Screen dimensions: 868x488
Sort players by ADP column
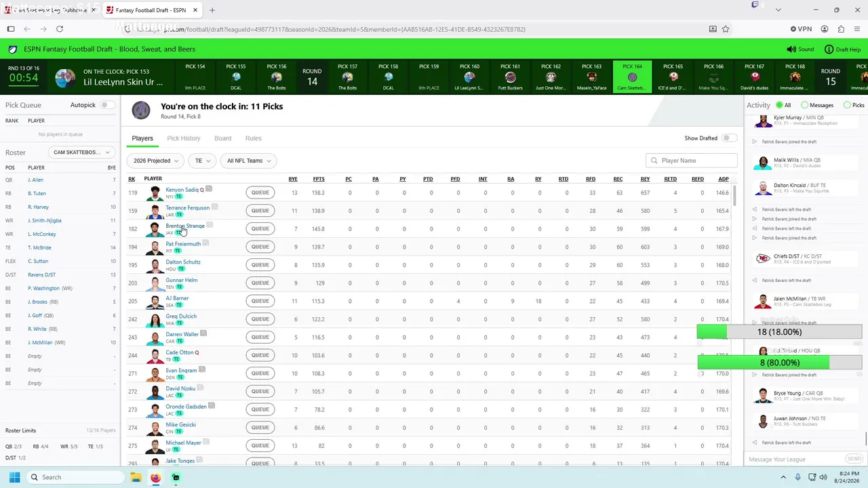(724, 179)
